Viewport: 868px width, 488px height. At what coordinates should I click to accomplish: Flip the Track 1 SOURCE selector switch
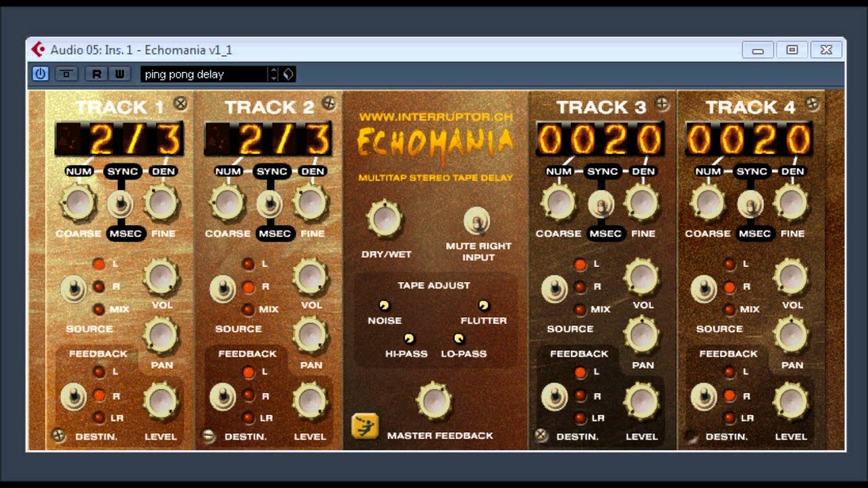tap(73, 289)
